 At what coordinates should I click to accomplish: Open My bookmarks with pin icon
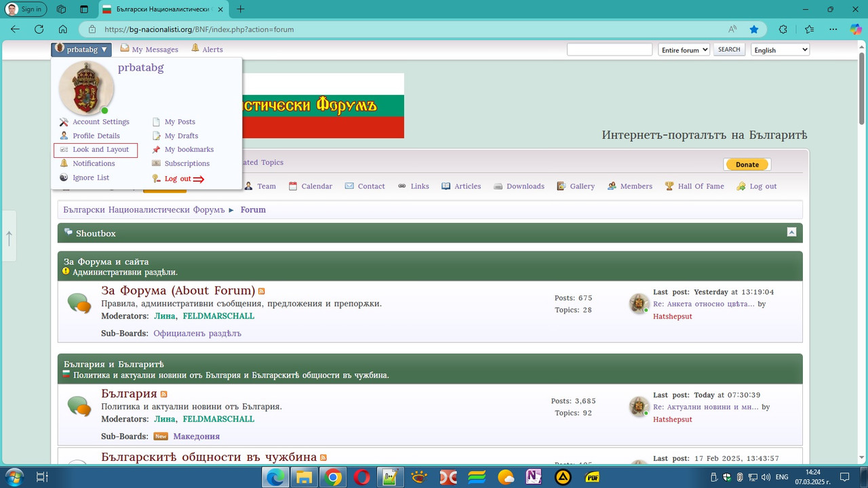[x=182, y=149]
